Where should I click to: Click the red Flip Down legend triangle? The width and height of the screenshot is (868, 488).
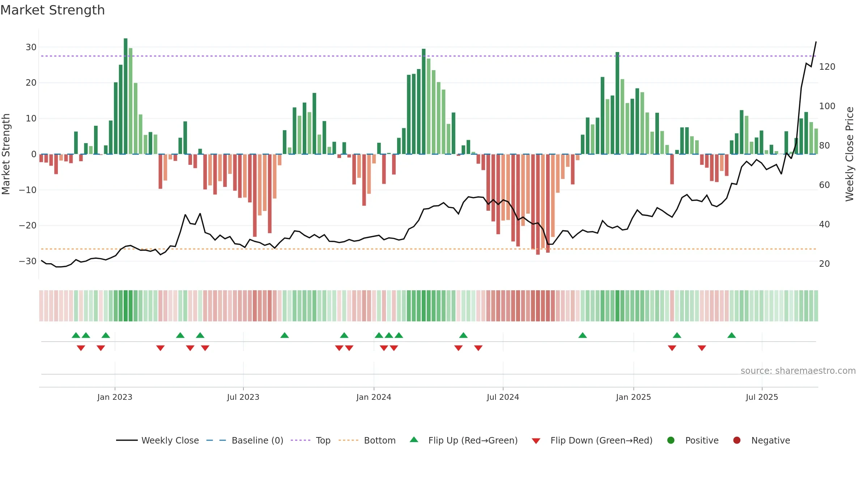536,441
